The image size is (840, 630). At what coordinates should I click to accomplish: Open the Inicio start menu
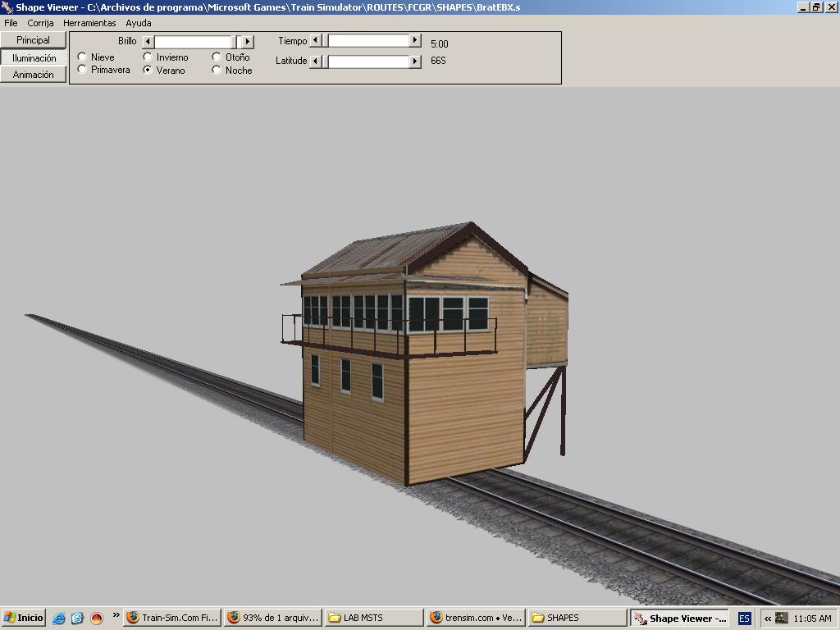click(23, 618)
